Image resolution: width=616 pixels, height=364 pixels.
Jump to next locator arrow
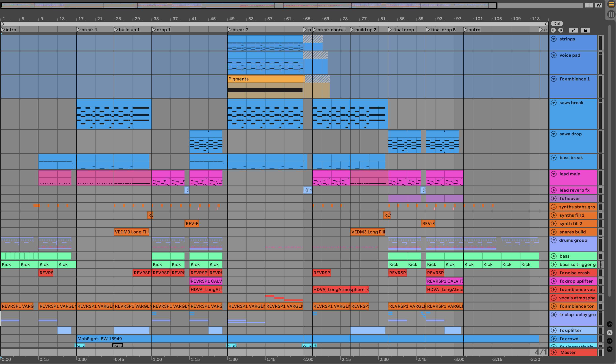561,30
